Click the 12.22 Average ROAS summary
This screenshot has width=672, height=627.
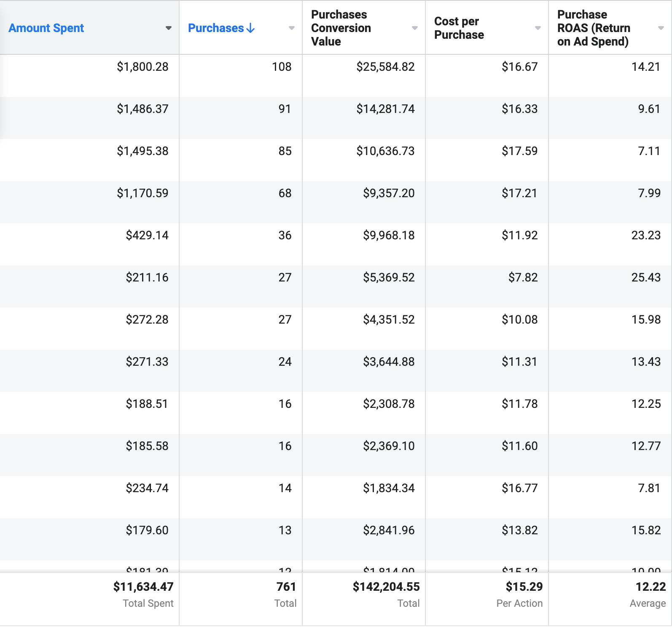[x=650, y=587]
